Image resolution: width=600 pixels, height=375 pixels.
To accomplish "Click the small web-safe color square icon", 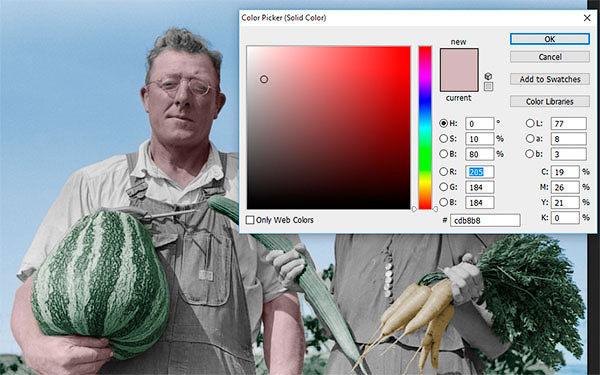I will point(488,86).
